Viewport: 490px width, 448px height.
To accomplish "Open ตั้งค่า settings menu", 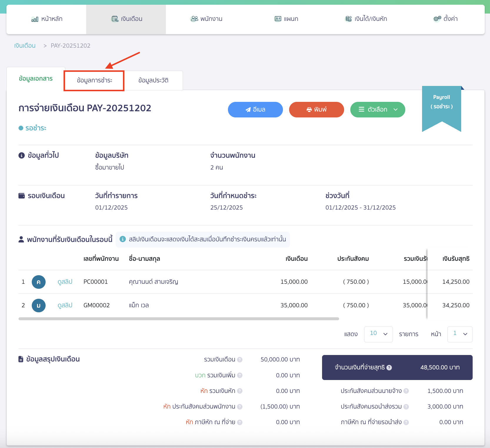I will [x=445, y=19].
